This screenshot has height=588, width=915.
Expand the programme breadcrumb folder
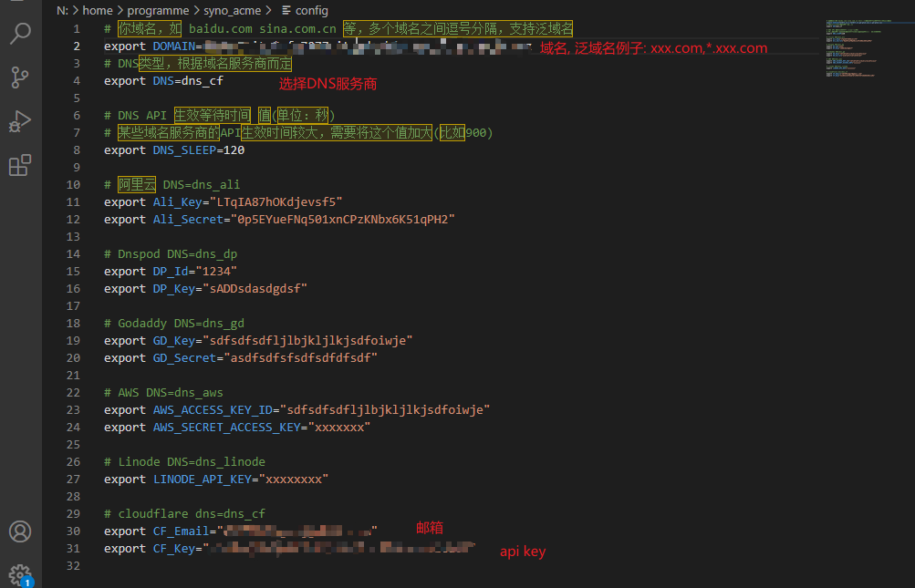pos(159,10)
